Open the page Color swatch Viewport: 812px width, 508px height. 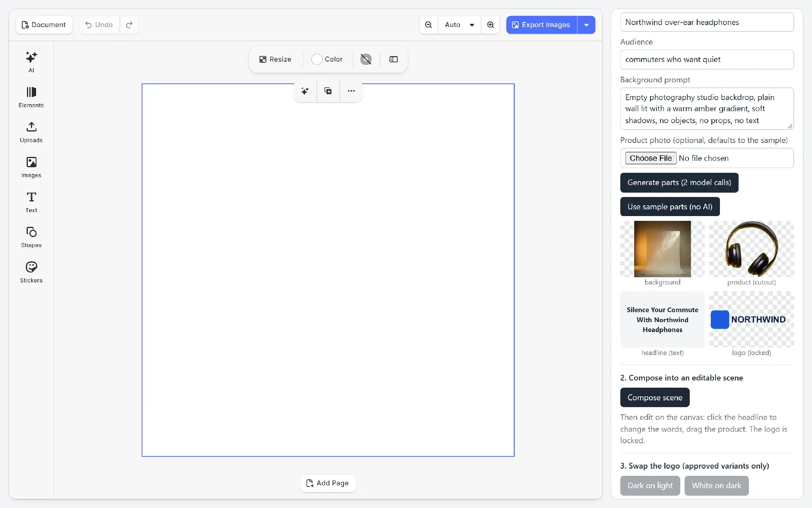click(x=327, y=59)
